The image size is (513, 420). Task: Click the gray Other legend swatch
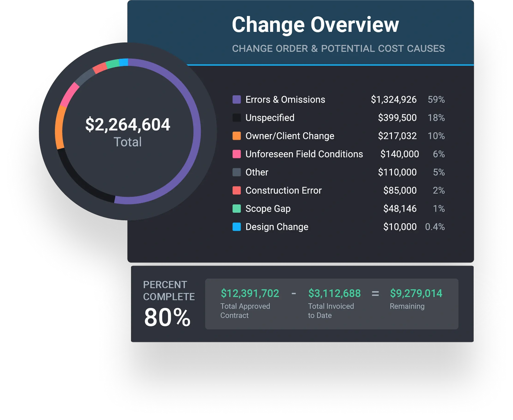pyautogui.click(x=237, y=172)
